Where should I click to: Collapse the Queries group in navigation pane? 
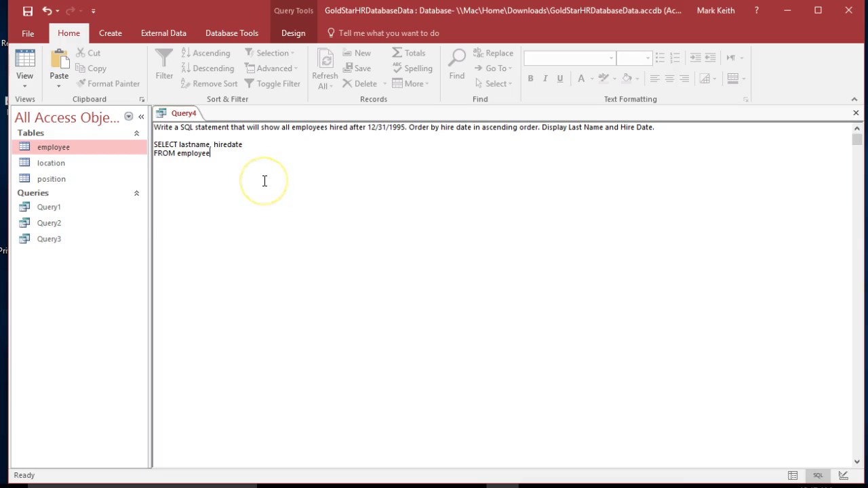136,193
